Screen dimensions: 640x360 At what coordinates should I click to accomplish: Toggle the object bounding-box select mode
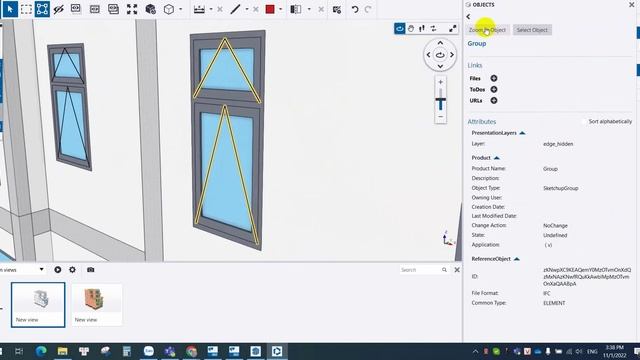tap(42, 9)
